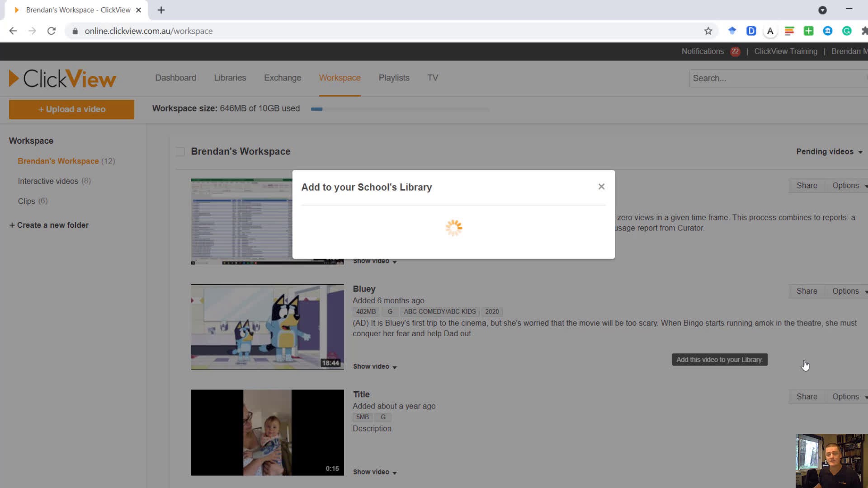Select the Workspace tab
The height and width of the screenshot is (488, 868).
tap(340, 78)
